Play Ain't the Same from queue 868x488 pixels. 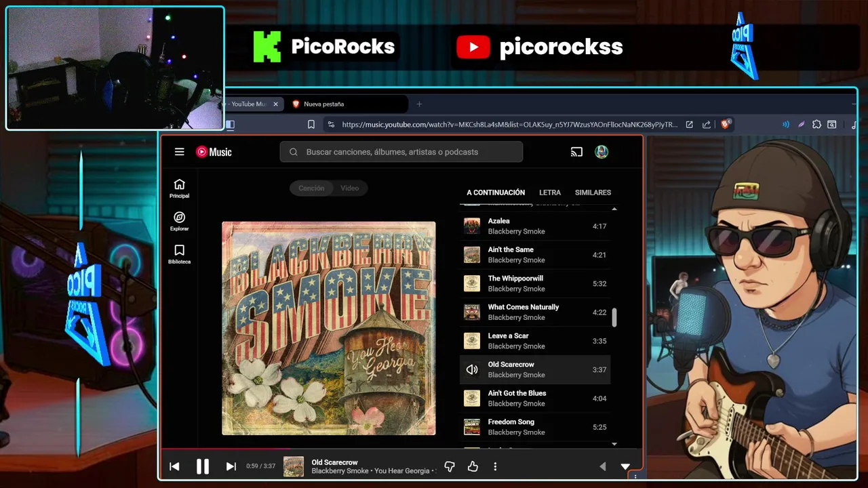click(535, 255)
